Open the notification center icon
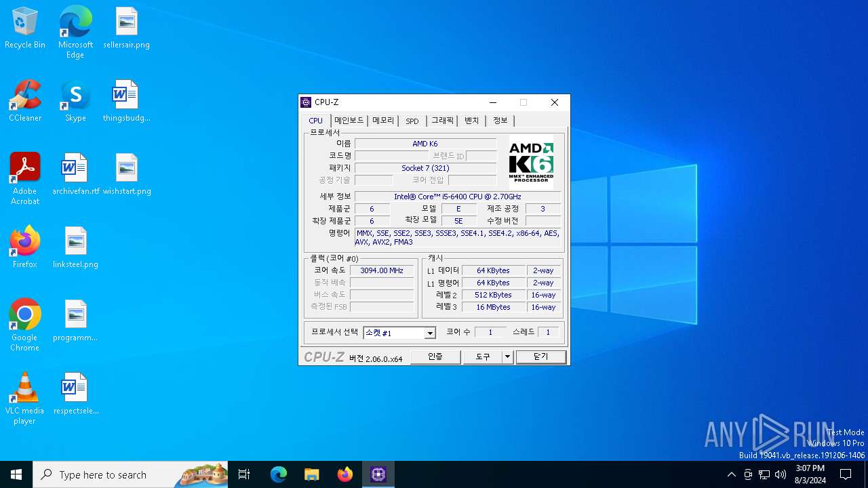The width and height of the screenshot is (868, 488). (846, 474)
